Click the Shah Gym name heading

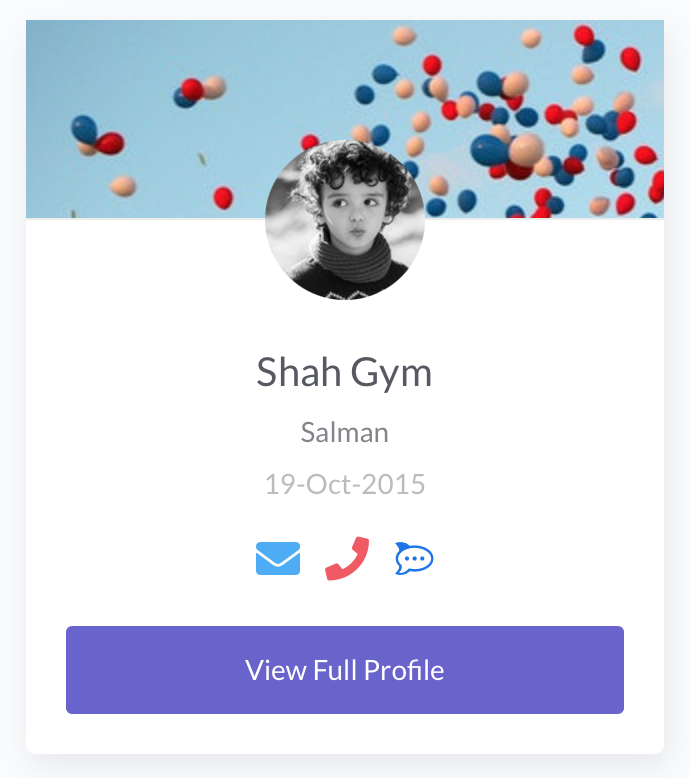pos(345,373)
